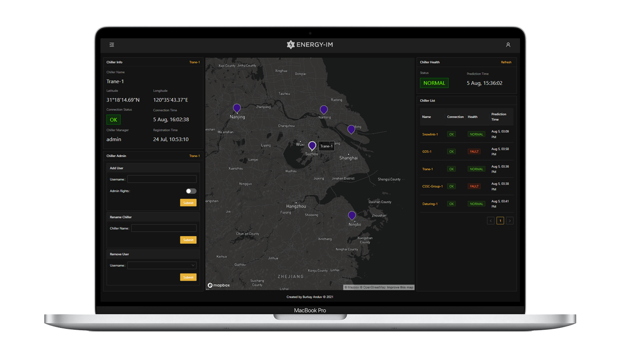Click the connection time 5 Aug, 16:02:38
Image resolution: width=620 pixels, height=364 pixels.
click(x=171, y=120)
